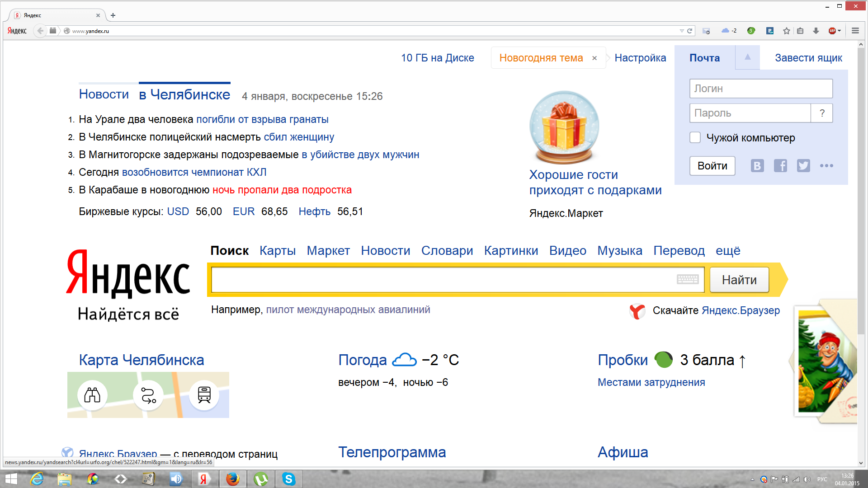Open the Перевод service tab
The width and height of the screenshot is (868, 488).
(679, 250)
